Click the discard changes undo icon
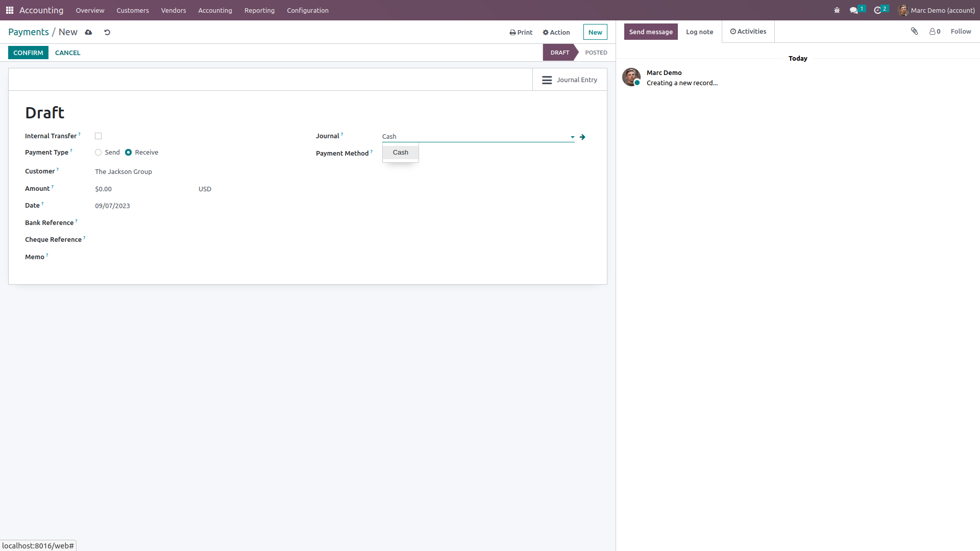 [107, 32]
